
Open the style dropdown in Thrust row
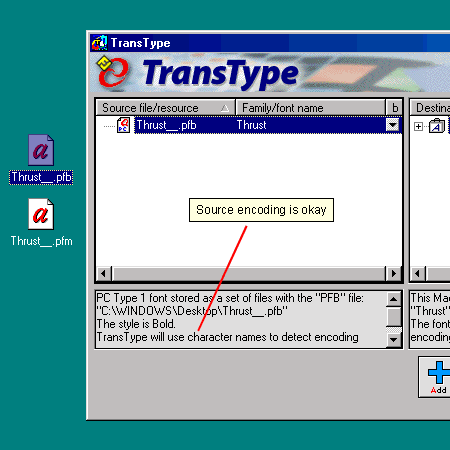pyautogui.click(x=393, y=125)
